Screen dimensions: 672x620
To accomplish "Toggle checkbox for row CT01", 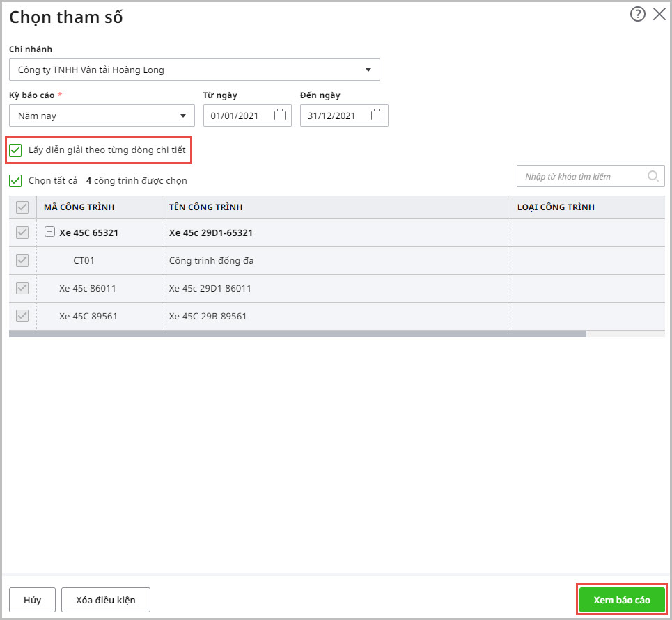I will (x=22, y=260).
